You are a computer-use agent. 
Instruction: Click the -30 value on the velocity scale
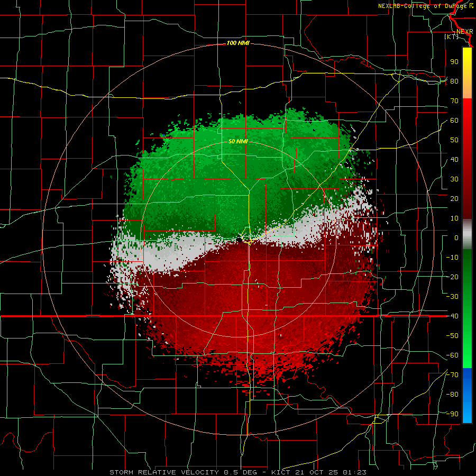tap(452, 297)
